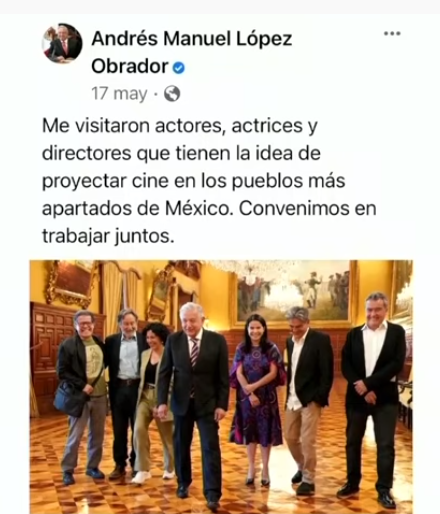Open the 17 may post timestamp

[x=119, y=94]
